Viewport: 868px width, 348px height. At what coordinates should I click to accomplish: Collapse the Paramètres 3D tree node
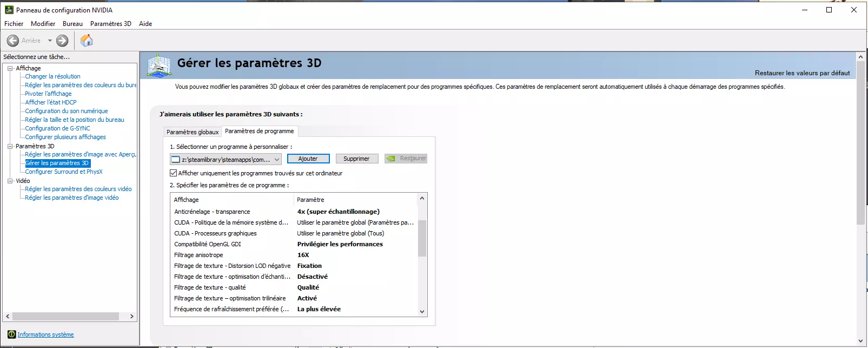click(x=10, y=146)
